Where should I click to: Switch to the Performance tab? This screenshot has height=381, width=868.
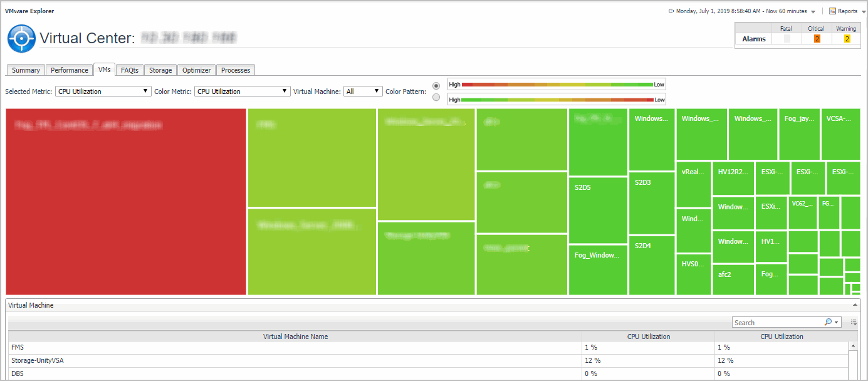(x=69, y=70)
